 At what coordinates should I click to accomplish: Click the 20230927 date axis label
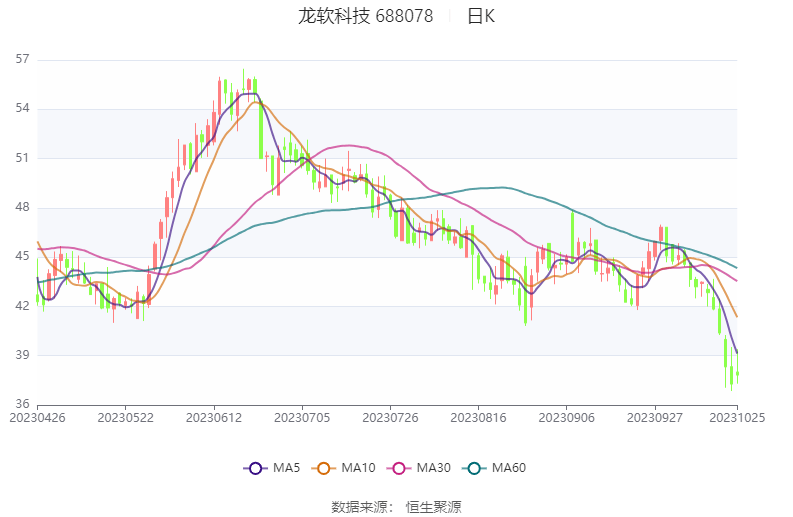(655, 419)
